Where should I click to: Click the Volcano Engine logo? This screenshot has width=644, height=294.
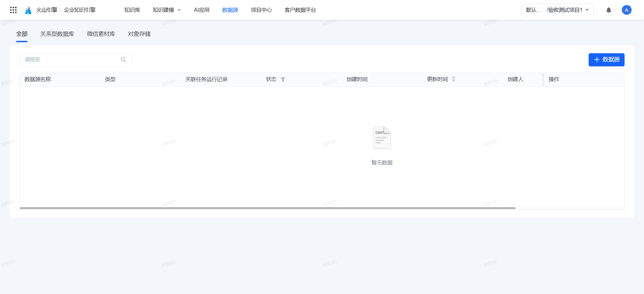[29, 10]
